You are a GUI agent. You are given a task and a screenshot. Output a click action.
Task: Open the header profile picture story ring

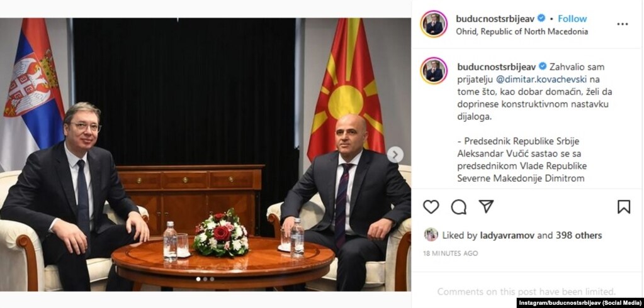434,24
